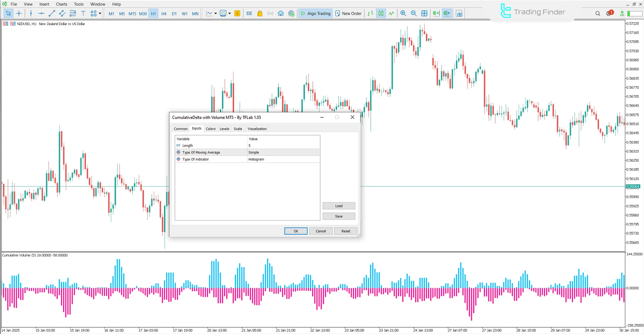Open the tile windows layout
The height and width of the screenshot is (334, 644).
424,13
